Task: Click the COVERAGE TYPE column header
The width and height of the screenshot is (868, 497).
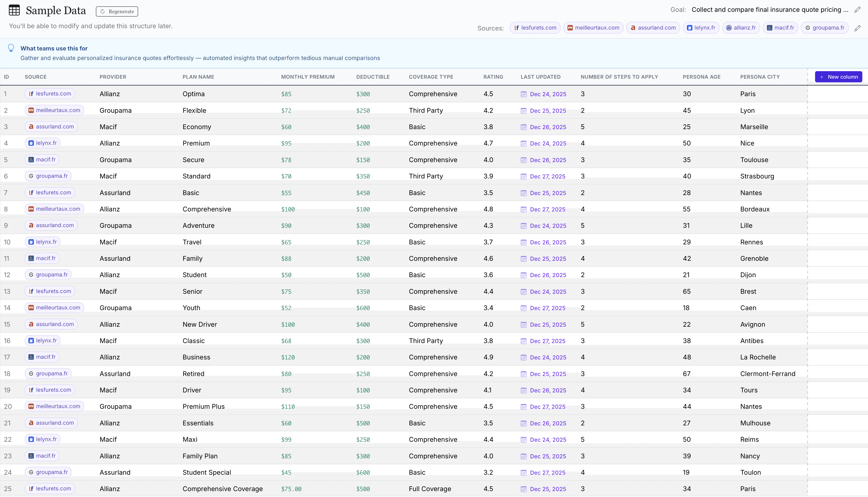Action: coord(431,77)
